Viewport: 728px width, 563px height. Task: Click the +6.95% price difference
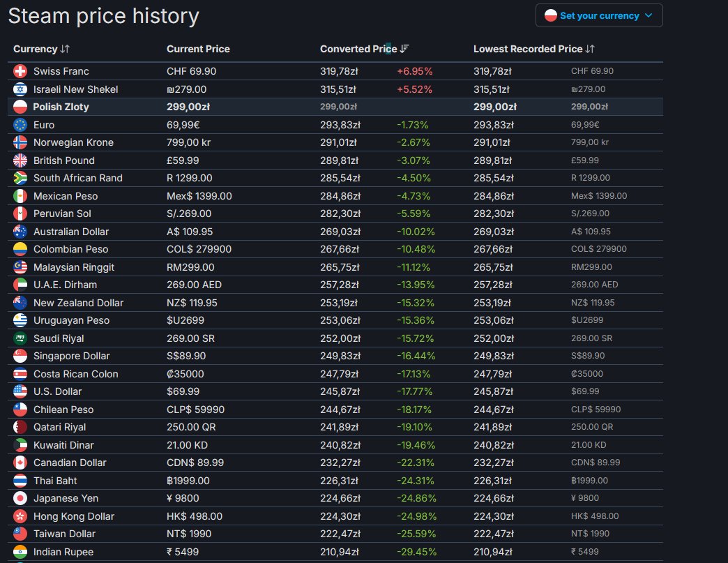tap(415, 71)
